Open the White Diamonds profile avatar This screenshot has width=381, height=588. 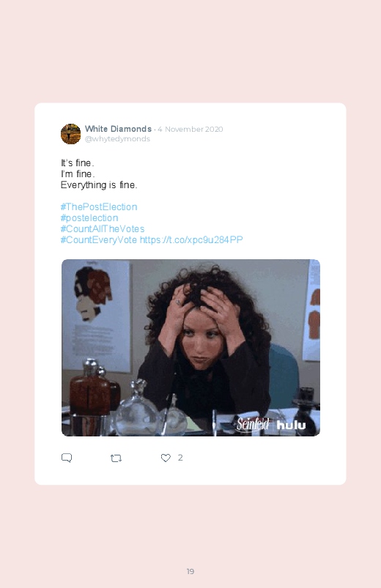coord(70,134)
